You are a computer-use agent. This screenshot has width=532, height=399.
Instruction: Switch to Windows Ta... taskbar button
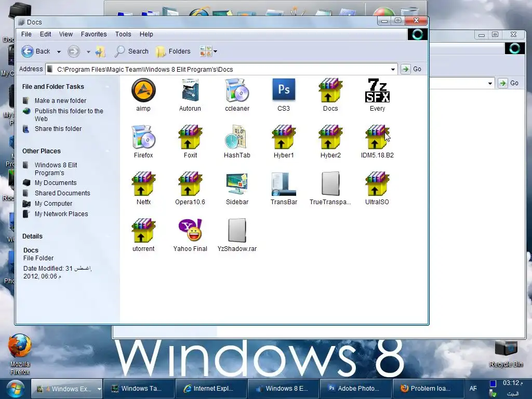(138, 389)
